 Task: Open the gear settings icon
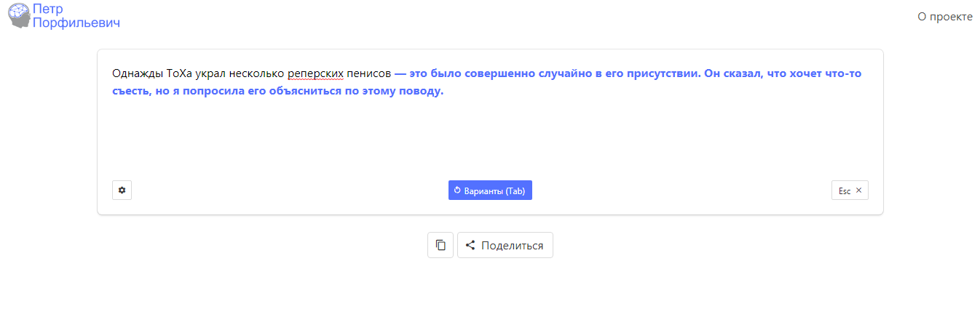(x=122, y=190)
